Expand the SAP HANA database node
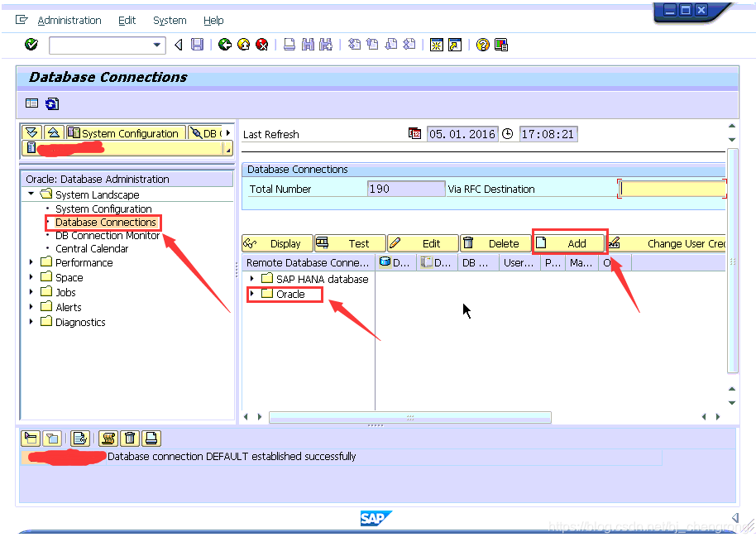756x542 pixels. pos(251,279)
